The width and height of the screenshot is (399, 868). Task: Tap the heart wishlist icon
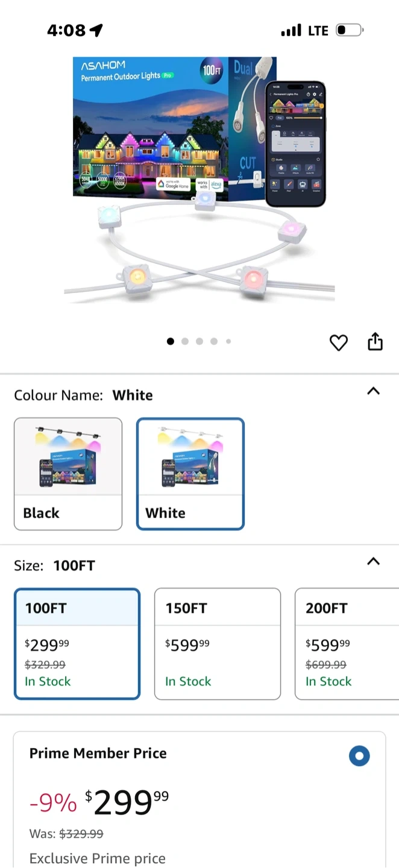tap(339, 342)
